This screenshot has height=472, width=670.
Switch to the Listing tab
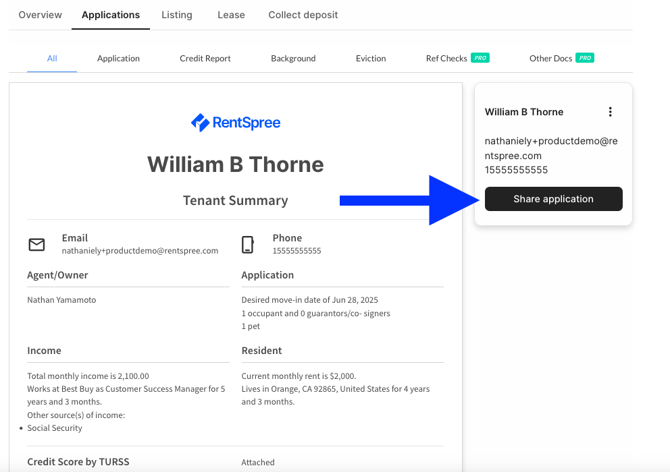(x=177, y=15)
